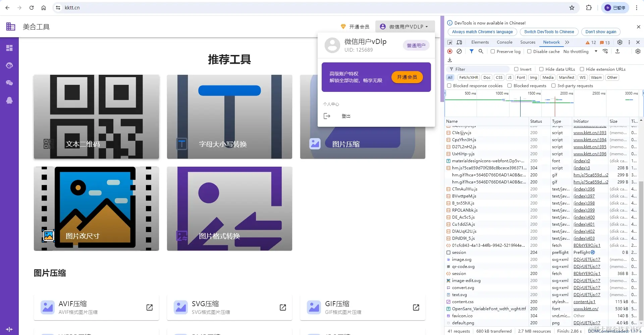Open the WeChat contact icon in sidebar

(x=9, y=83)
